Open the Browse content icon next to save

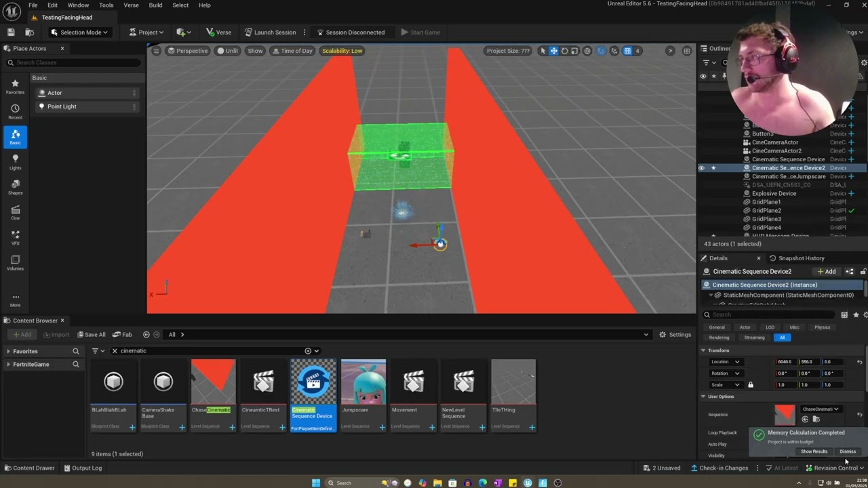click(x=29, y=32)
